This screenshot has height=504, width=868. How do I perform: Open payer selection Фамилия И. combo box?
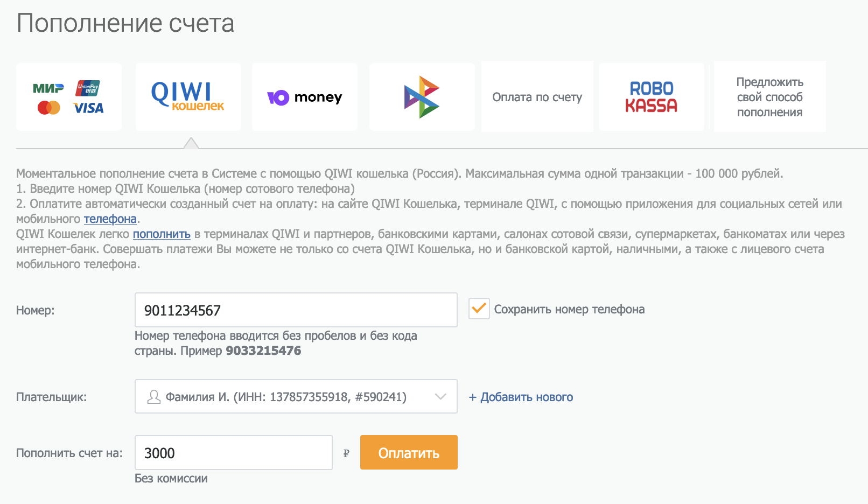[285, 397]
